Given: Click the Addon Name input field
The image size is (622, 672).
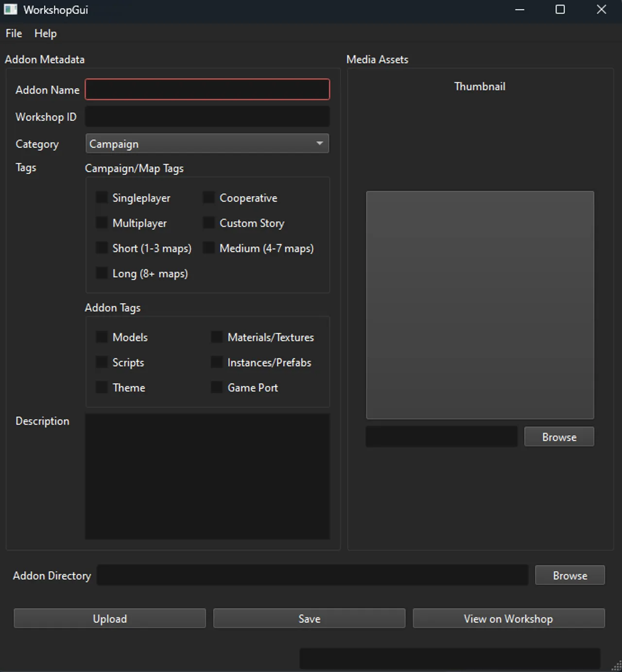Looking at the screenshot, I should point(207,89).
